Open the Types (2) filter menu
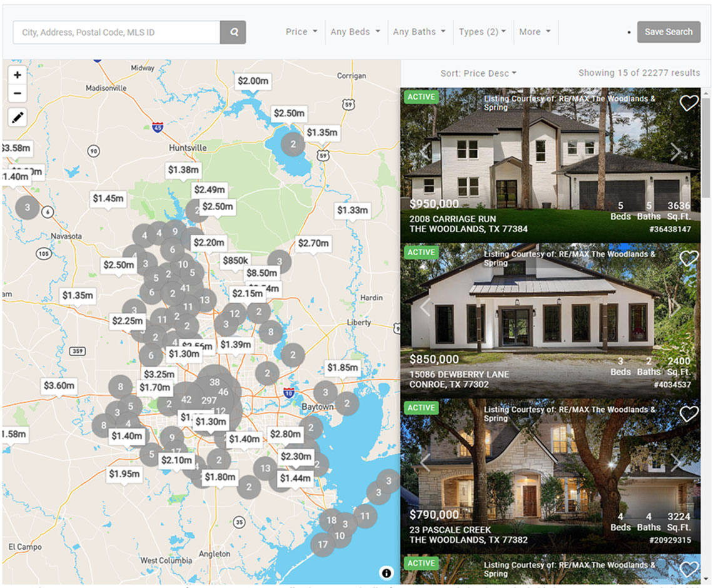The height and width of the screenshot is (588, 712). pos(482,32)
